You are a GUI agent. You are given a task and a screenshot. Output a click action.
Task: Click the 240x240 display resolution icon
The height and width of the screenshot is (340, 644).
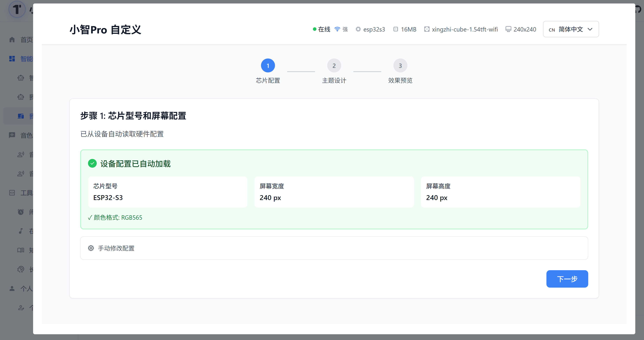coord(508,29)
